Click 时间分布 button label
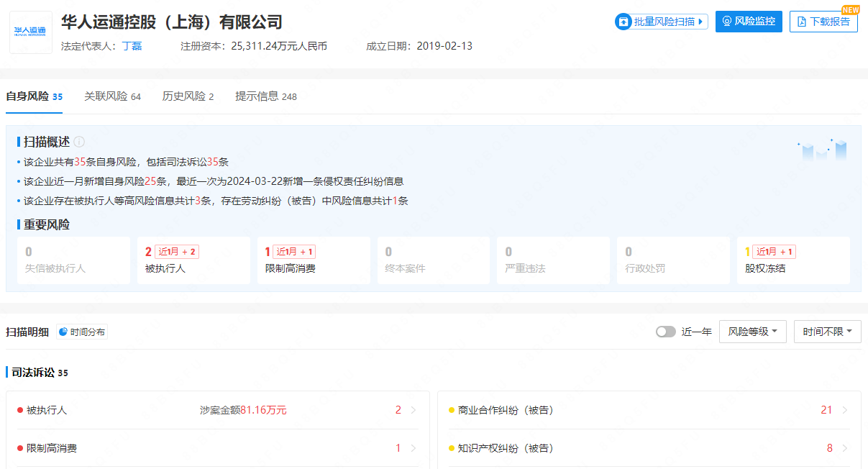Image resolution: width=868 pixels, height=469 pixels. pos(88,332)
